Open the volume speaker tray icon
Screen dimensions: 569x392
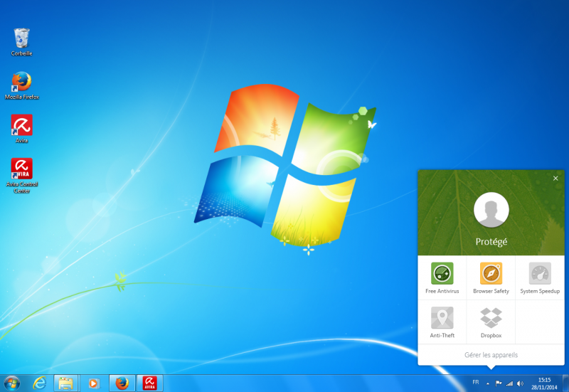(521, 383)
